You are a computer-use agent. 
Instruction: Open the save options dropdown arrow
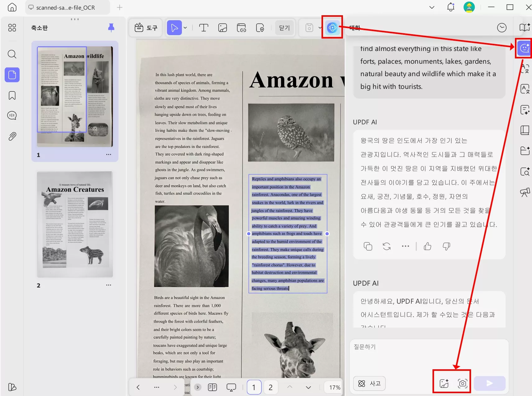[320, 28]
